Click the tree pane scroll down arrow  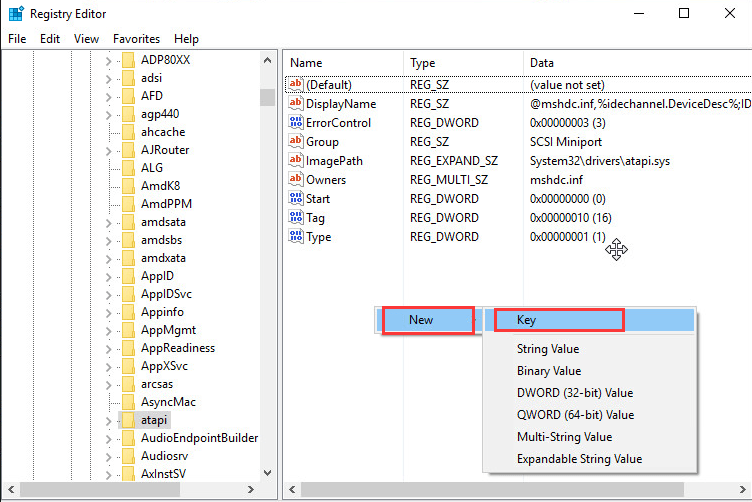[x=268, y=473]
